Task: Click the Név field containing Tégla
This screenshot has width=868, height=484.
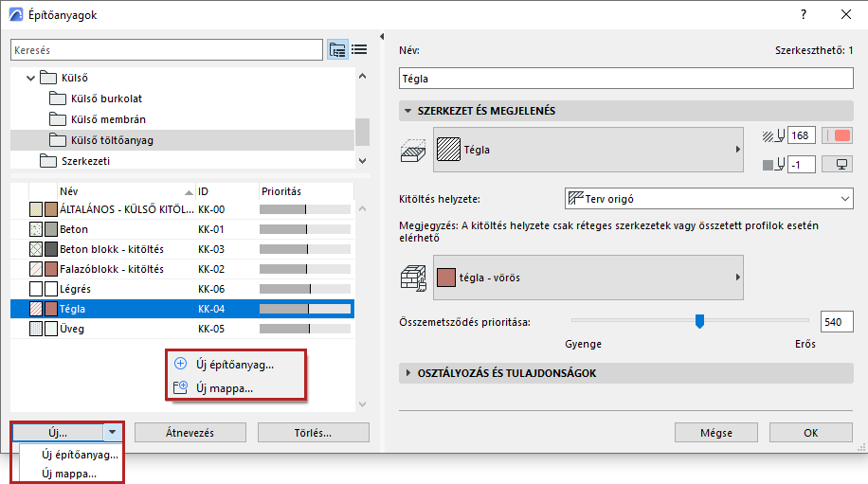Action: click(626, 79)
